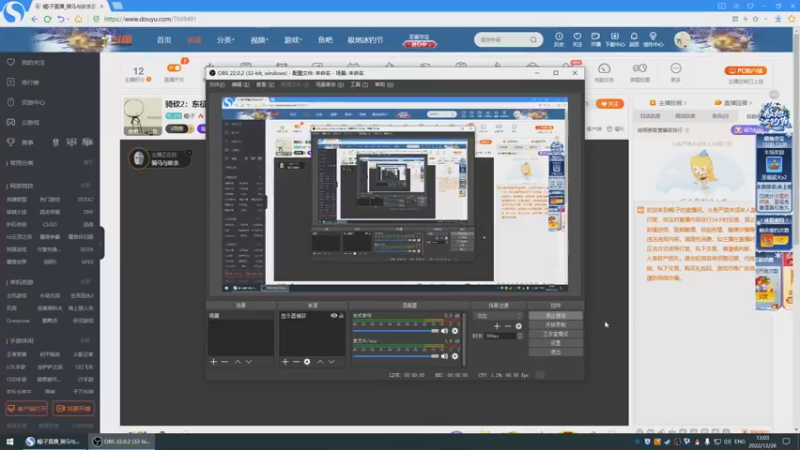This screenshot has height=450, width=800.
Task: Expand 直播回看 section arrow
Action: 750,103
